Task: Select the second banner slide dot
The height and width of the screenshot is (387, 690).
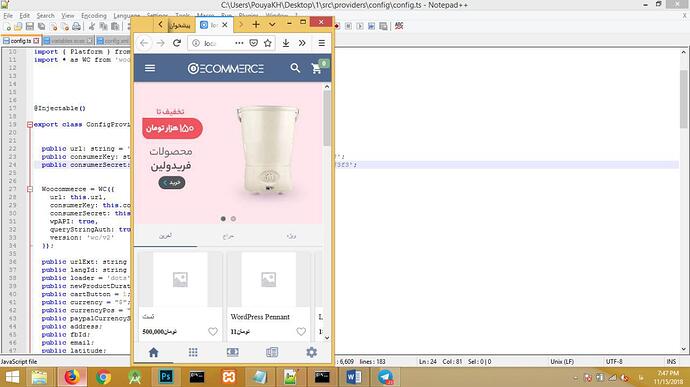Action: pyautogui.click(x=233, y=218)
